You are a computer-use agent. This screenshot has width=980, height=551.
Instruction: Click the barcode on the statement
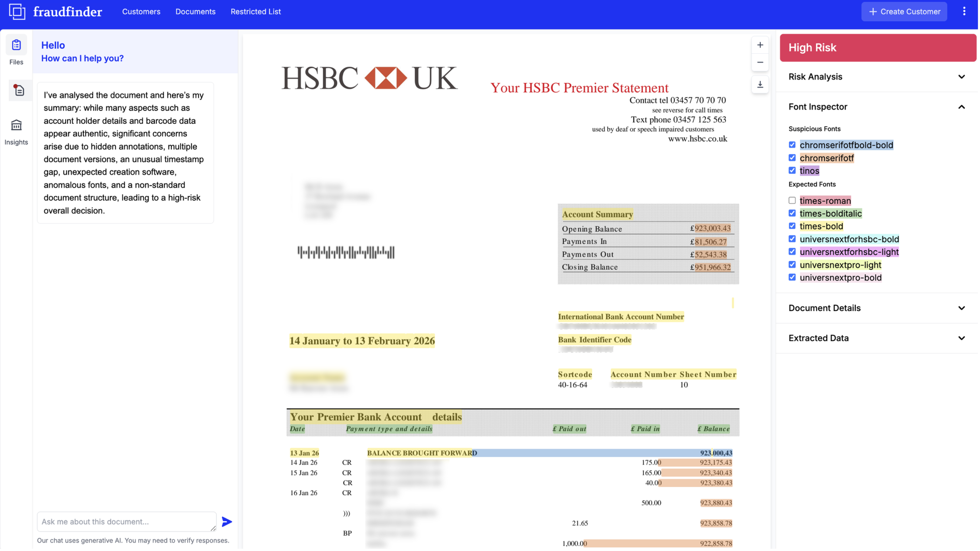click(346, 252)
